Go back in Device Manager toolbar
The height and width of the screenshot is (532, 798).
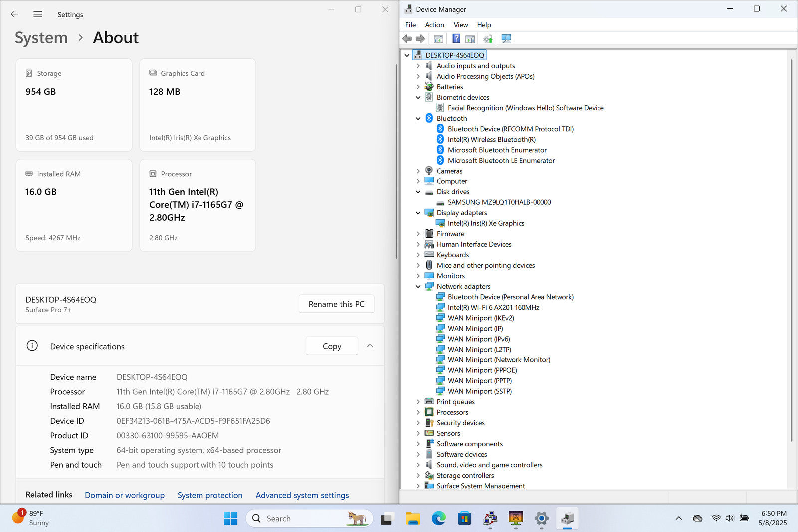coord(407,39)
